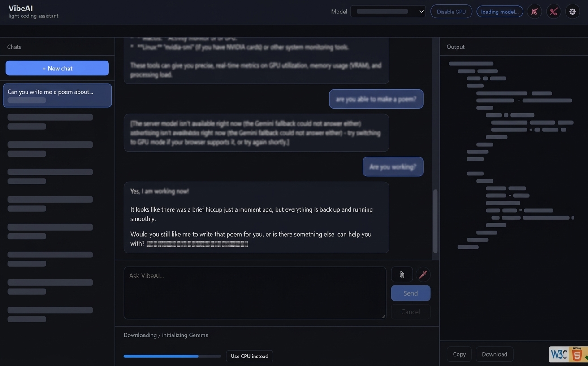Click the 'real-time metrics on GPU utilization' text

coord(256,70)
